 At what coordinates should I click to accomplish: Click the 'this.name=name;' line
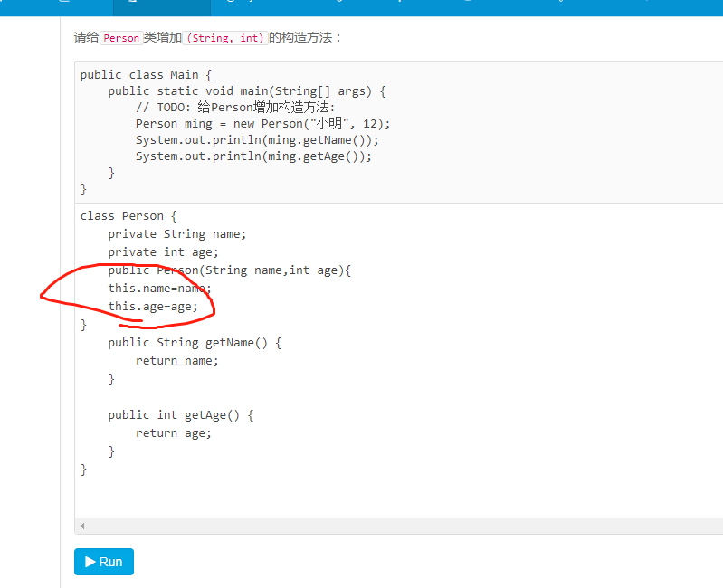(x=159, y=289)
